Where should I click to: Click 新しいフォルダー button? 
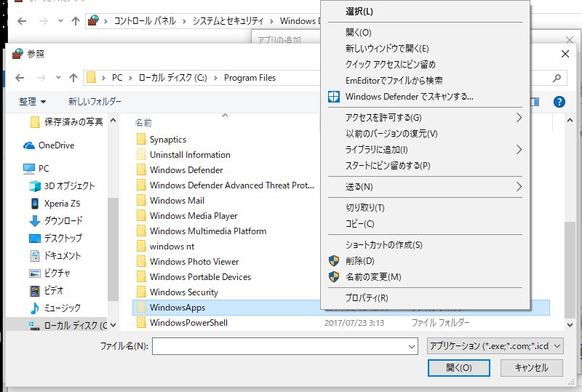coord(95,101)
